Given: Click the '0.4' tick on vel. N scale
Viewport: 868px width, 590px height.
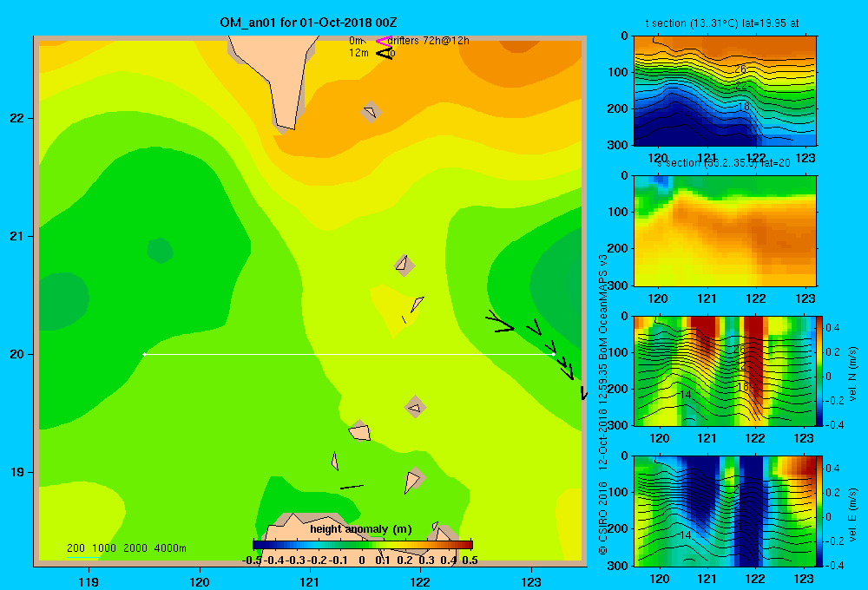Looking at the screenshot, I should pos(832,328).
